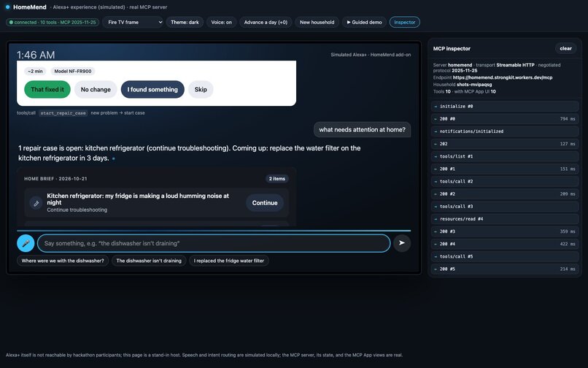Expand the 200 #4 response entry
This screenshot has height=368, width=588.
tap(505, 244)
